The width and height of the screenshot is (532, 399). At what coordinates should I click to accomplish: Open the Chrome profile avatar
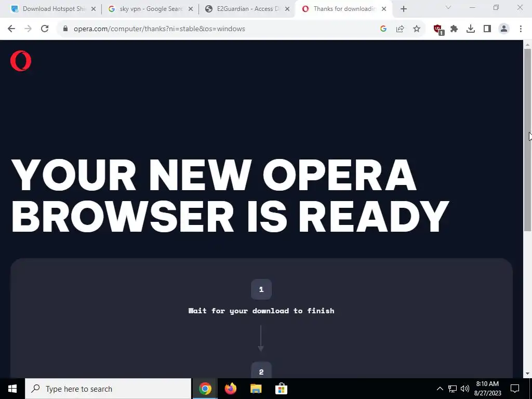(x=504, y=29)
